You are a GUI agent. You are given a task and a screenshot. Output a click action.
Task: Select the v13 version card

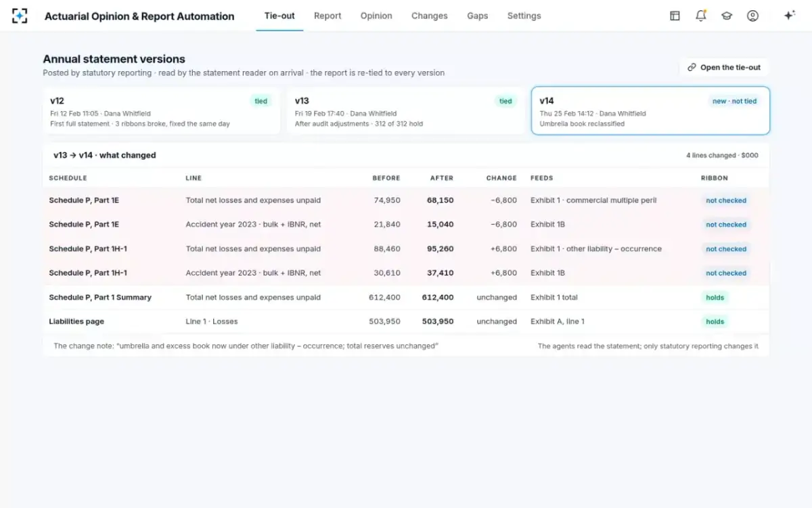pos(405,111)
